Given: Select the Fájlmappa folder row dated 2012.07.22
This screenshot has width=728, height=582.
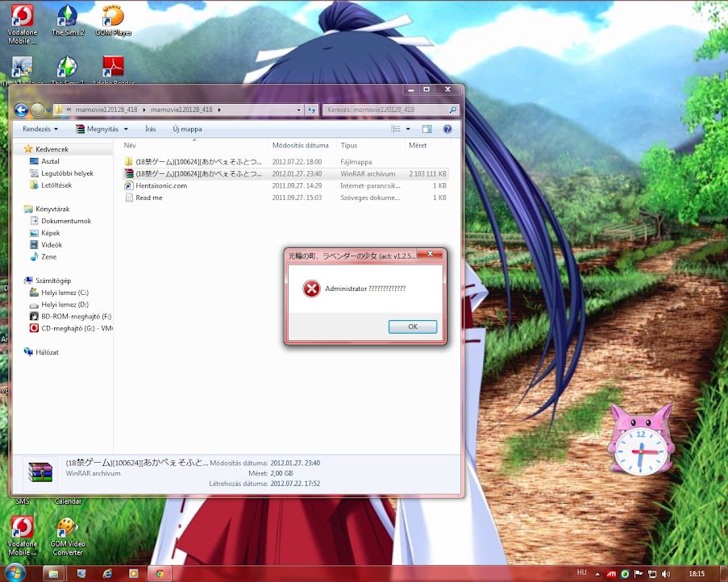Looking at the screenshot, I should [x=285, y=161].
